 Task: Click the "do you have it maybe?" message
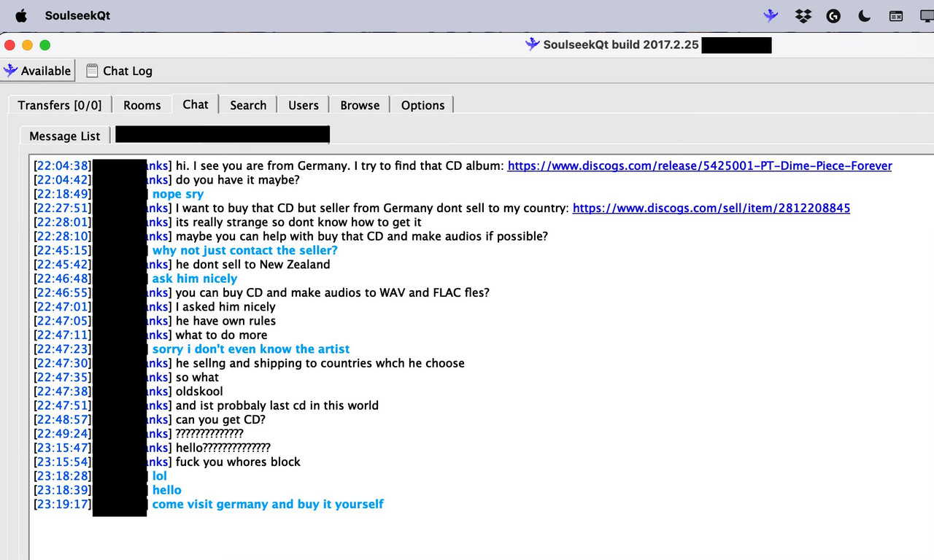tap(238, 179)
